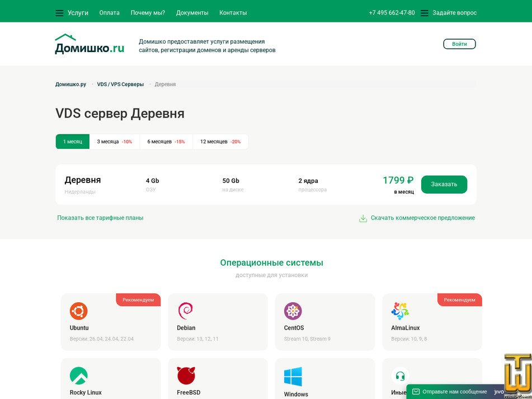Select the 1 месяц billing period
The height and width of the screenshot is (399, 532).
tap(73, 142)
